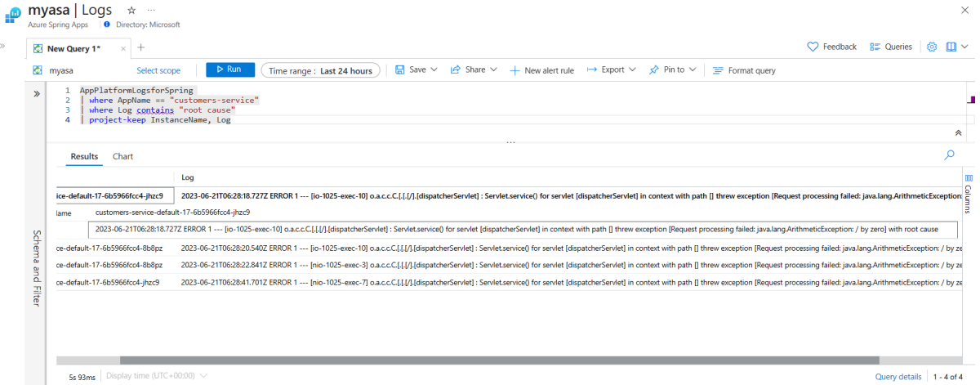Expand the Pin to dropdown arrow
The width and height of the screenshot is (980, 385).
point(692,69)
